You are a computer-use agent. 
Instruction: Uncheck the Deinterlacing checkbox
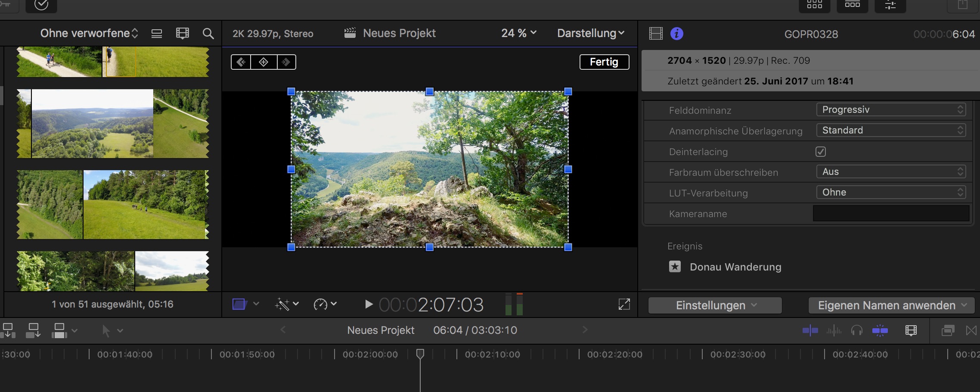pos(821,152)
